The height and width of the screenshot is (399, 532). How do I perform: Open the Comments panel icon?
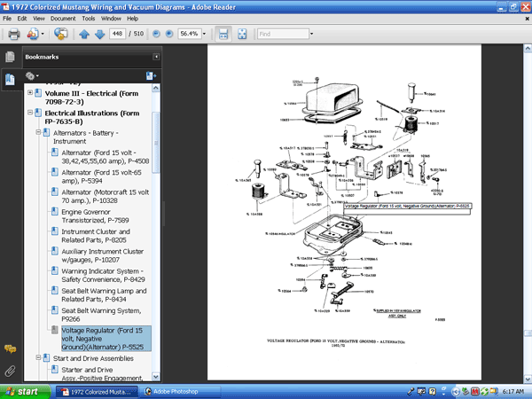pos(11,350)
